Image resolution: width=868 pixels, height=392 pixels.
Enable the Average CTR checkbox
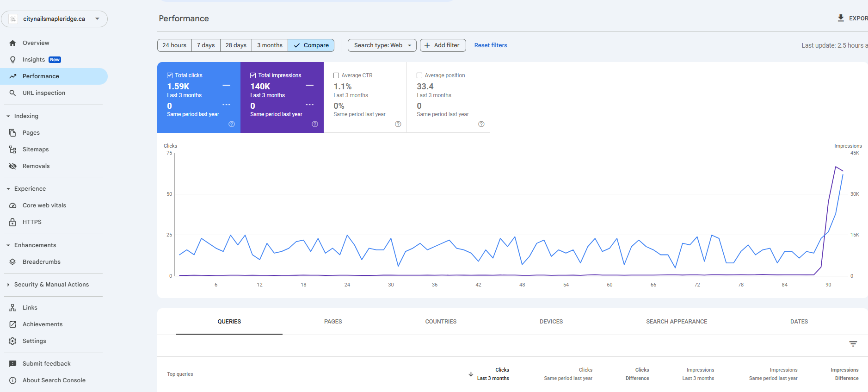coord(336,75)
